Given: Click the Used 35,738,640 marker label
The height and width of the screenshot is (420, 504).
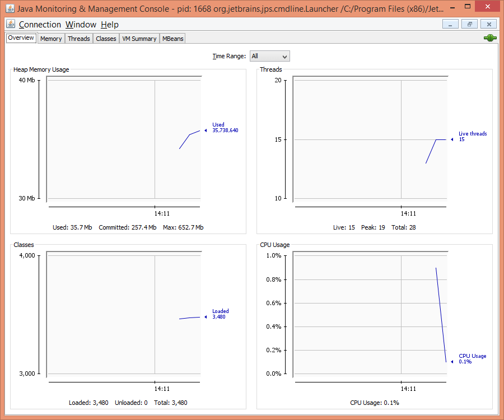Looking at the screenshot, I should [225, 128].
